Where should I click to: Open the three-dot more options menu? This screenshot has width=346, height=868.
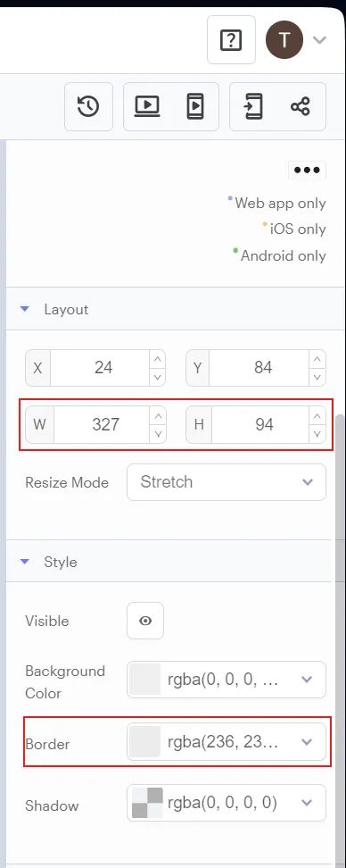click(x=307, y=170)
